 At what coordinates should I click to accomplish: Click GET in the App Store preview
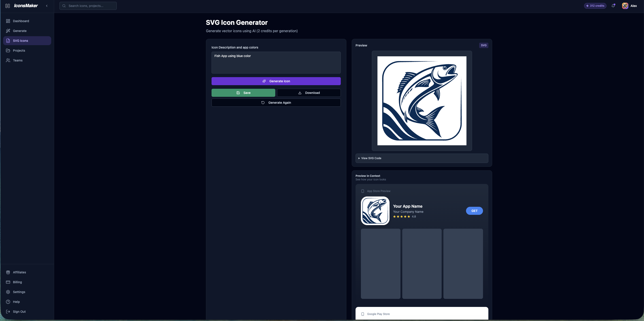tap(474, 211)
